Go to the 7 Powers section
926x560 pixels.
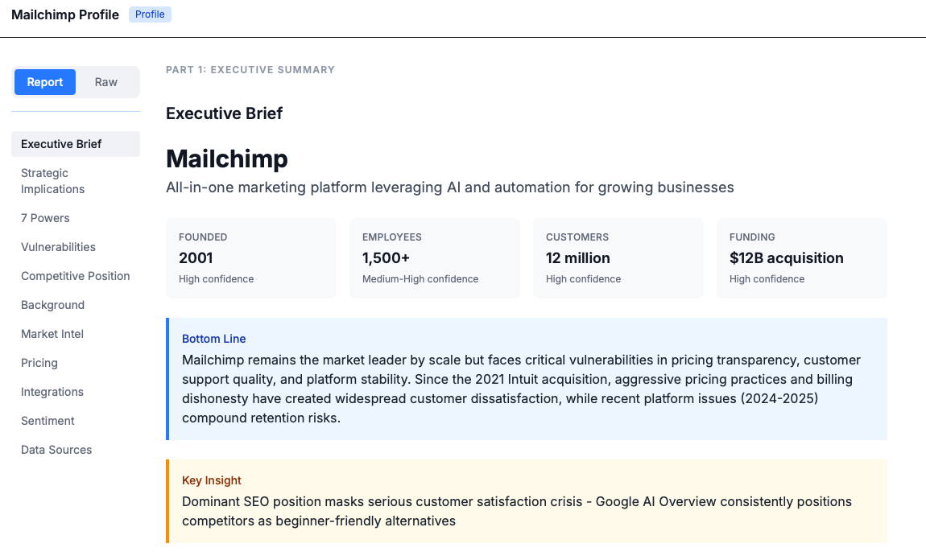[45, 218]
